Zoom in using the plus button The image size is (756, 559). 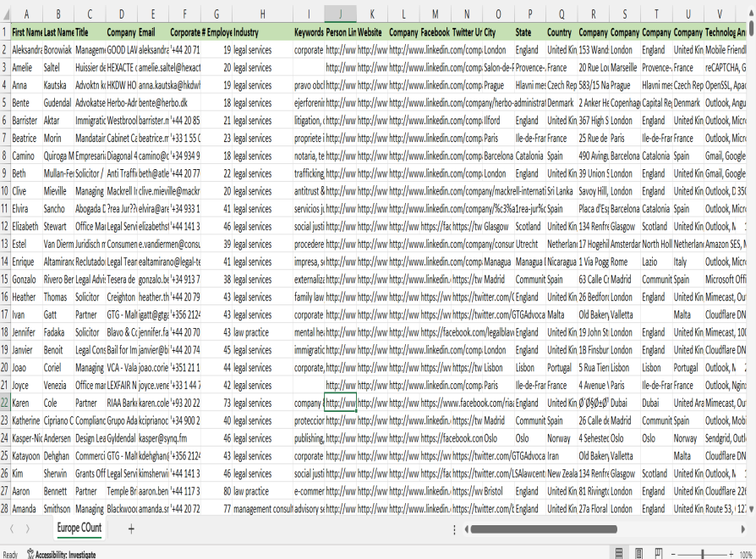[x=731, y=554]
